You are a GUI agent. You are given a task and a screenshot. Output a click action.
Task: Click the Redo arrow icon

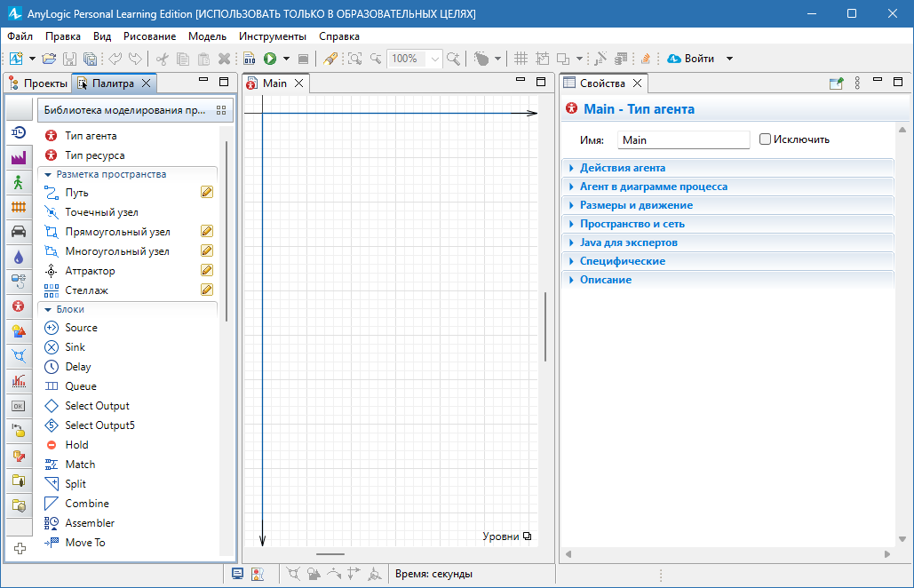135,59
